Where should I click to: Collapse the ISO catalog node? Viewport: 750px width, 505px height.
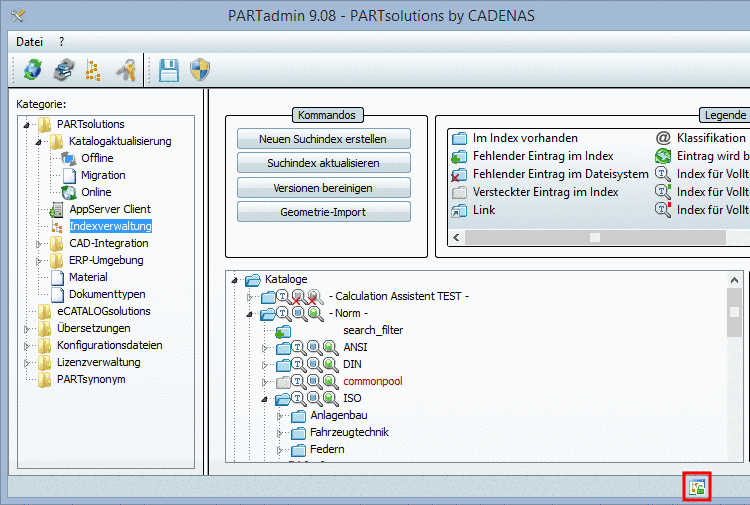pos(265,399)
